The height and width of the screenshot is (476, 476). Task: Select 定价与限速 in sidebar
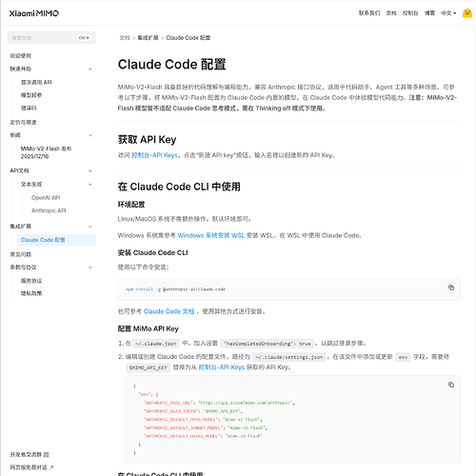pos(23,122)
